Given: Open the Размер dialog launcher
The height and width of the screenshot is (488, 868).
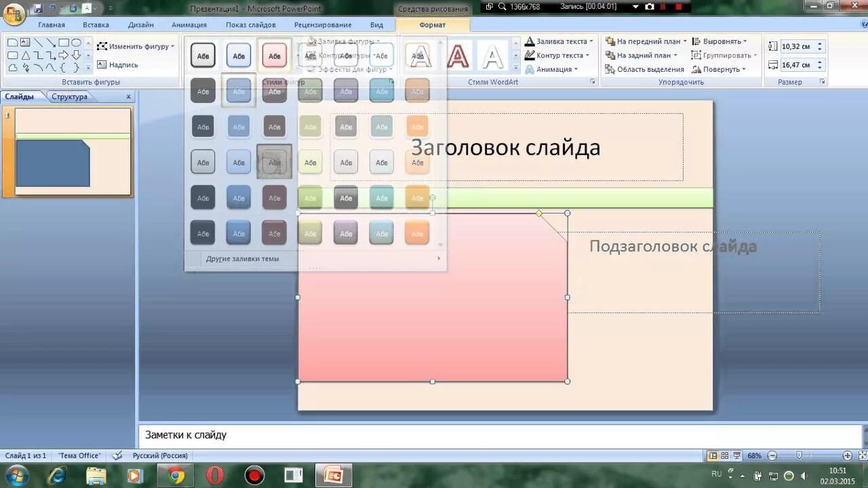Looking at the screenshot, I should coord(823,81).
